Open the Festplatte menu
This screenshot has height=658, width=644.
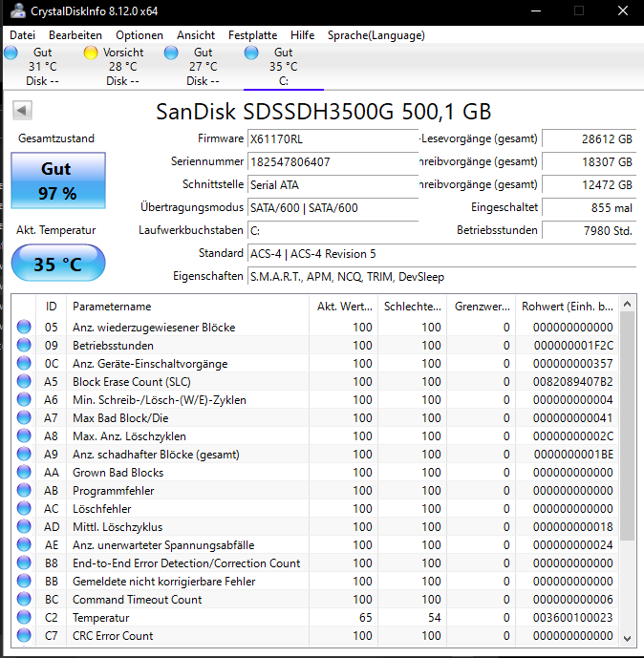coord(253,35)
